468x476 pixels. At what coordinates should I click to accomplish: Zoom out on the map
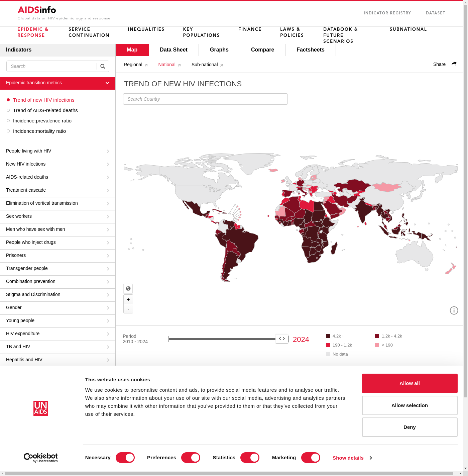(128, 309)
